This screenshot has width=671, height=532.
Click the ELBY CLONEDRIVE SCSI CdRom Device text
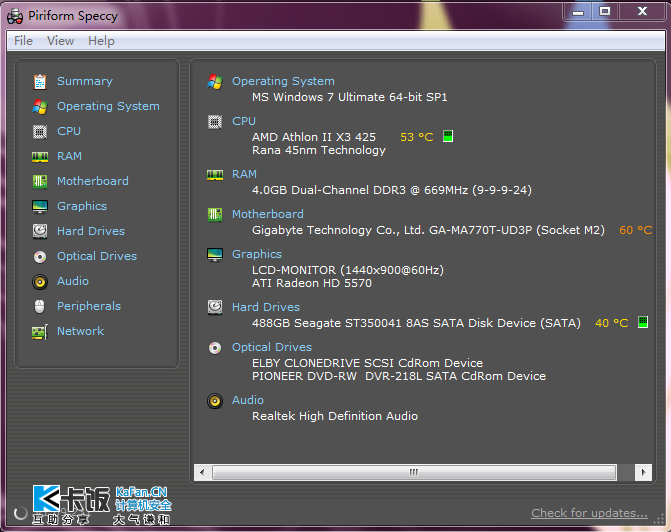368,363
